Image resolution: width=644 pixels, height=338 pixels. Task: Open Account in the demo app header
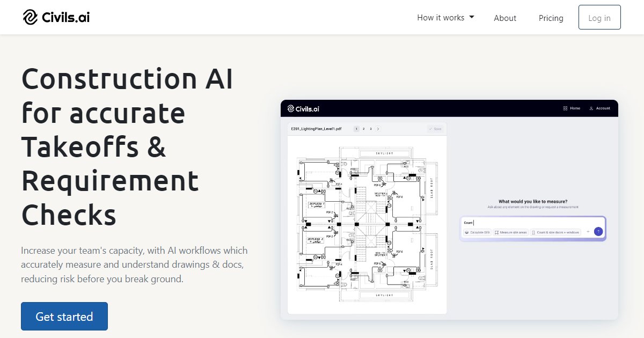[599, 108]
